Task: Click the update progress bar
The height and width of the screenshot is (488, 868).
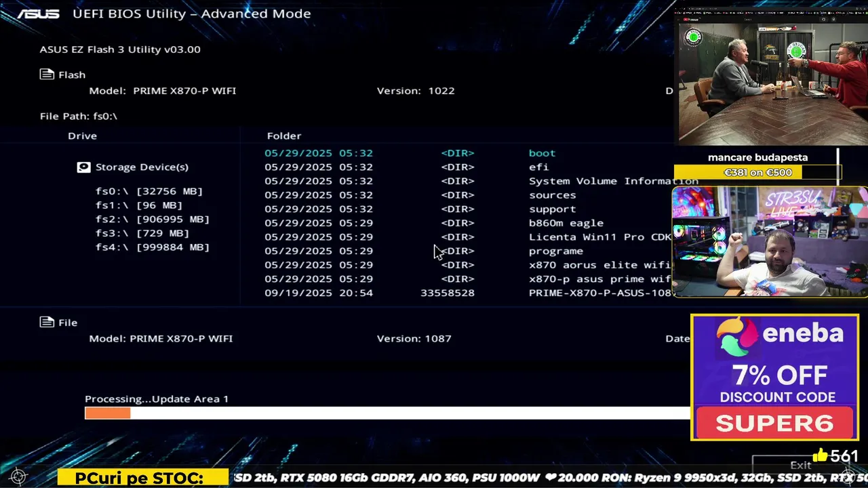Action: (x=387, y=413)
